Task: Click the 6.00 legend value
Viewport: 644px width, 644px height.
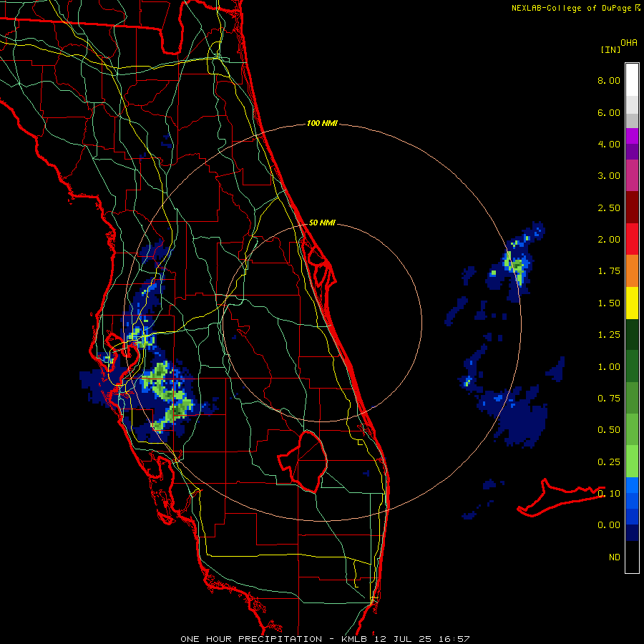Action: (609, 112)
